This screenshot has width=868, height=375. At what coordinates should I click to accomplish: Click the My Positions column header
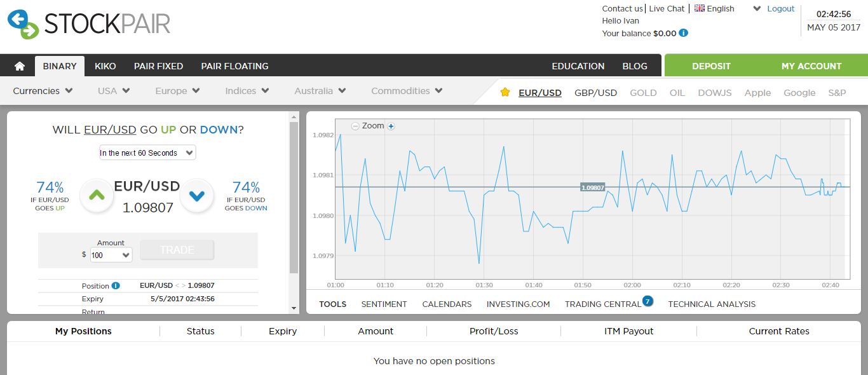tap(83, 331)
